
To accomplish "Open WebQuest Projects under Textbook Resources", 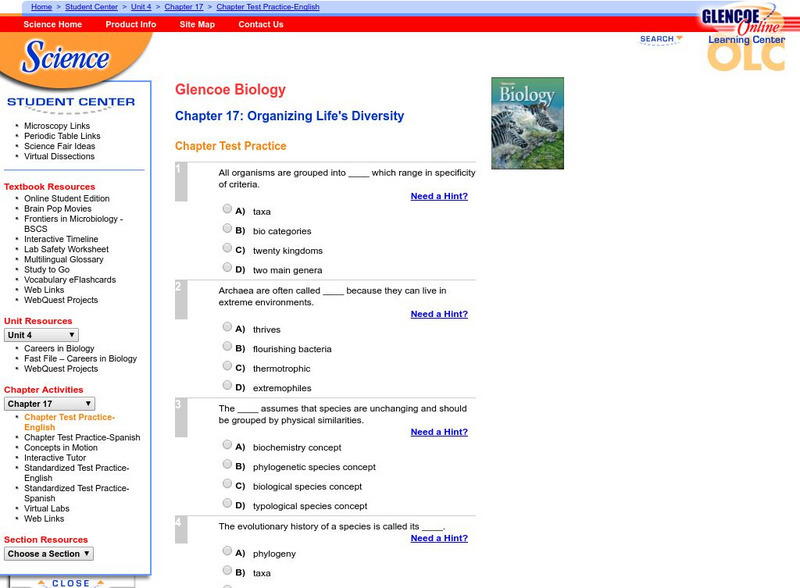I will [61, 300].
